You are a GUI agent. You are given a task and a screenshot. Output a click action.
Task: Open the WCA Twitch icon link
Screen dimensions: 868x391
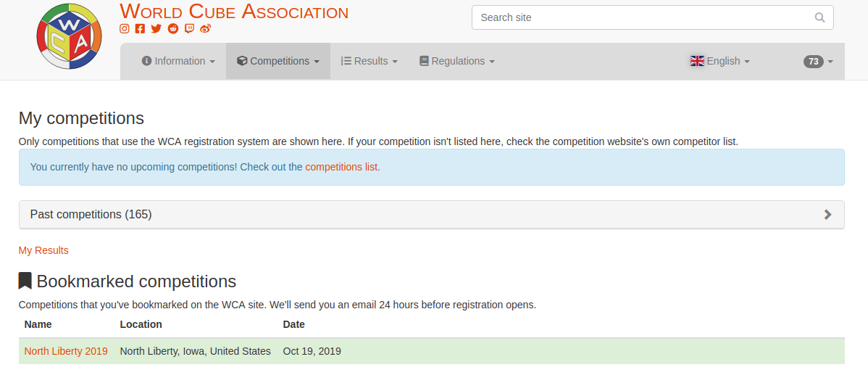tap(189, 28)
